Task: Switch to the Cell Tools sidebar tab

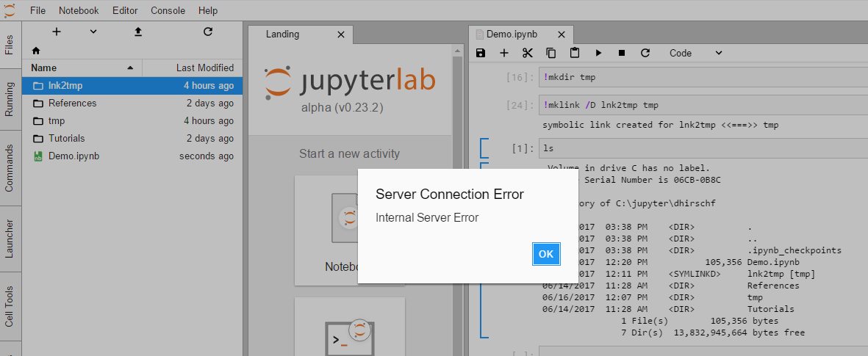Action: (x=10, y=306)
